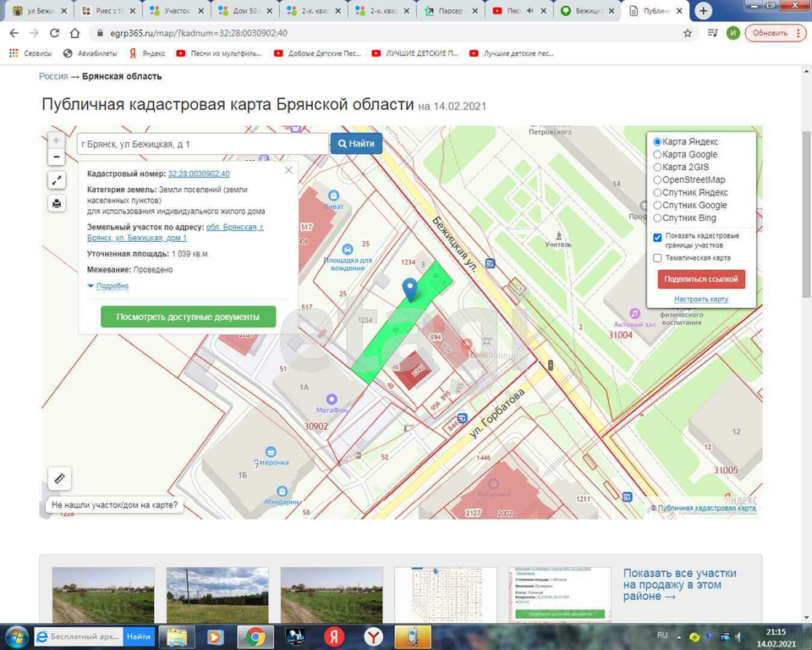Click the first land plot photo thumbnail
This screenshot has width=812, height=650.
pos(103,595)
